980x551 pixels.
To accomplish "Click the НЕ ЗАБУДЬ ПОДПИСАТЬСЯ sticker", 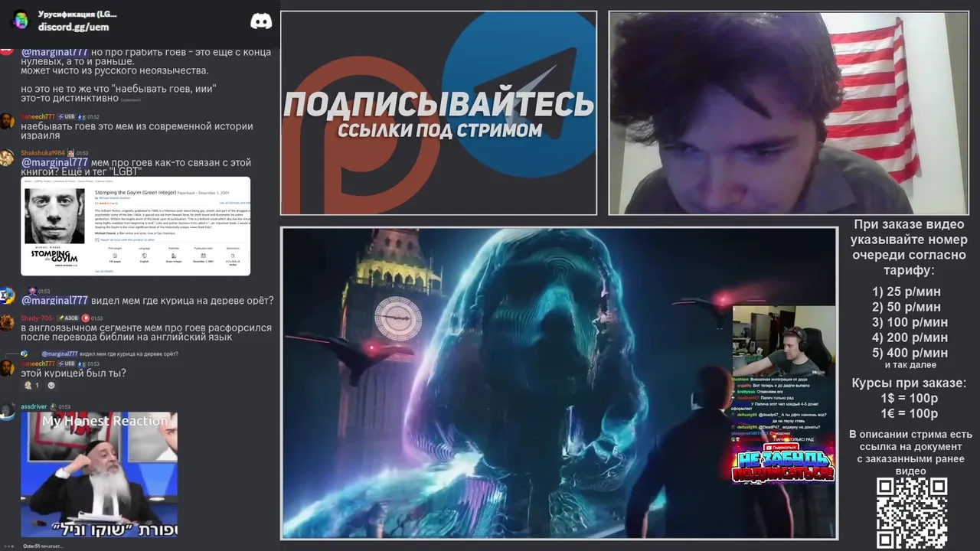I will click(782, 465).
